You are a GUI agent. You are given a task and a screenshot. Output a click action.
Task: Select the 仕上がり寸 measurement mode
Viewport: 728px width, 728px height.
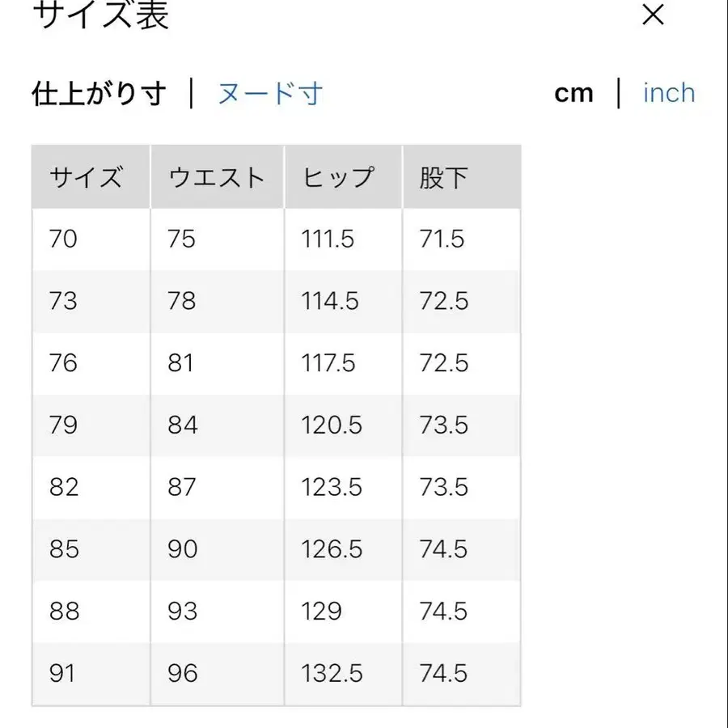click(100, 93)
